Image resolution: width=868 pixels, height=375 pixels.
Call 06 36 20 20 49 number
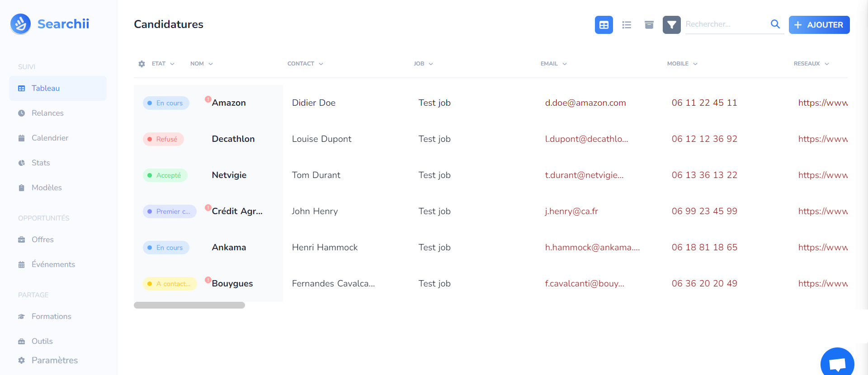(x=704, y=284)
